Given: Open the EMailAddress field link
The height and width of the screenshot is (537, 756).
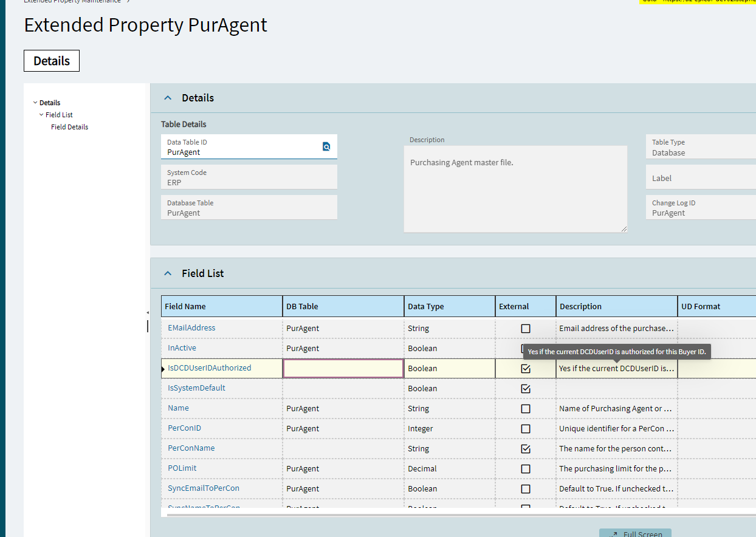Looking at the screenshot, I should 191,328.
